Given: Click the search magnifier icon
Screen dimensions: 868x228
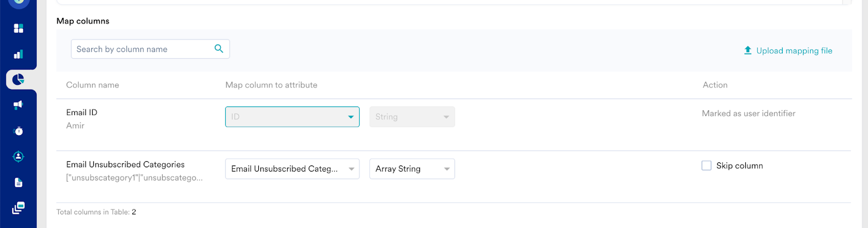Looking at the screenshot, I should (219, 49).
